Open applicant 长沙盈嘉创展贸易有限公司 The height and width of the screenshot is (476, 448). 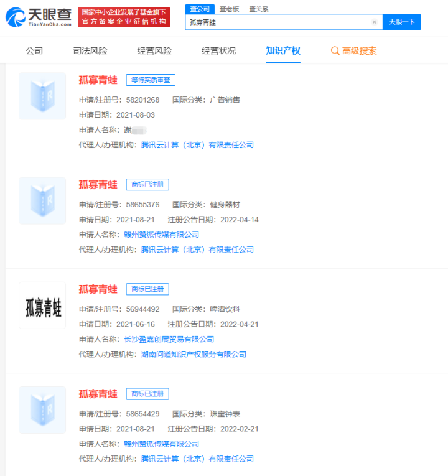(169, 339)
